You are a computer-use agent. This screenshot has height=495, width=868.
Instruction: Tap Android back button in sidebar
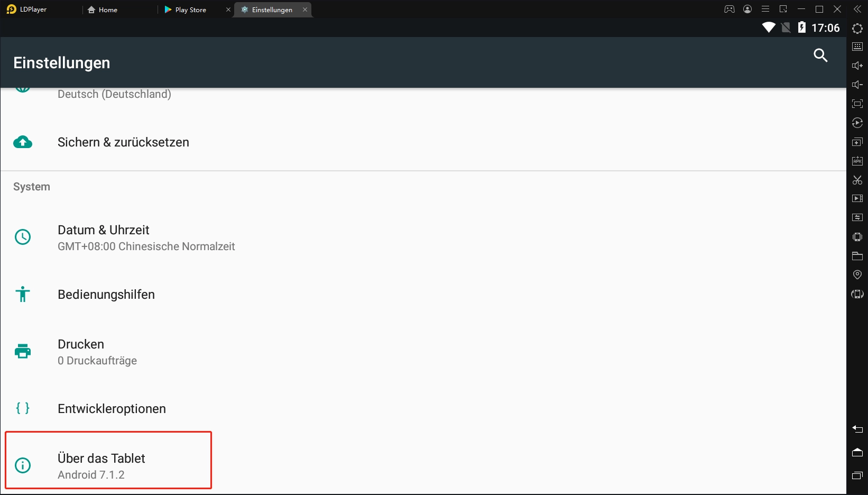pyautogui.click(x=857, y=429)
